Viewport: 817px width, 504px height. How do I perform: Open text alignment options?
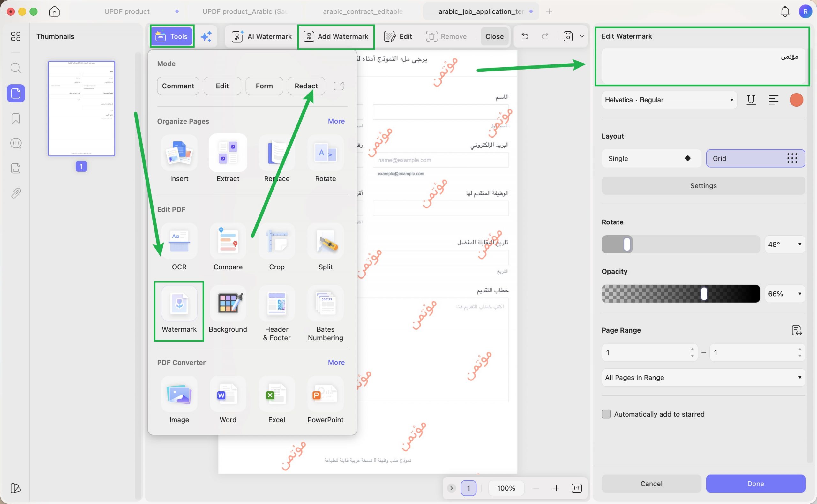773,100
